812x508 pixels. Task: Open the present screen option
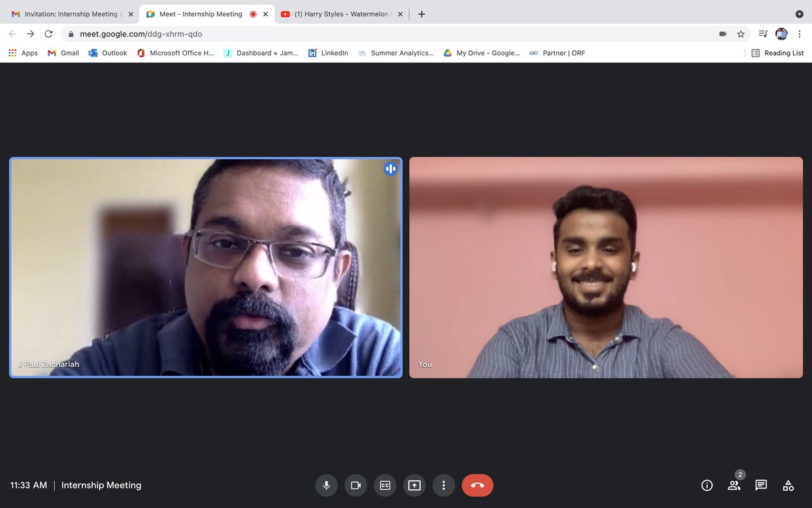(x=414, y=485)
